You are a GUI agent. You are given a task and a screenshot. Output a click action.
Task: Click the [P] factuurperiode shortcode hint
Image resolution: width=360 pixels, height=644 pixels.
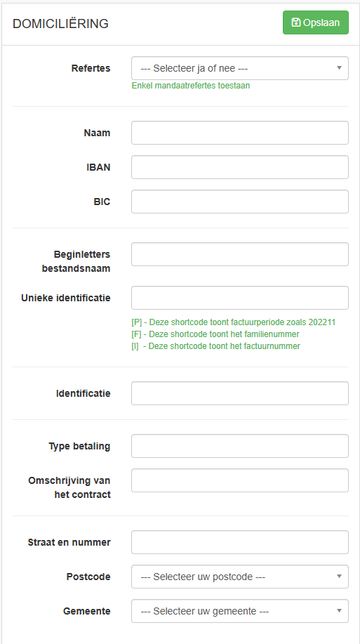coord(234,322)
